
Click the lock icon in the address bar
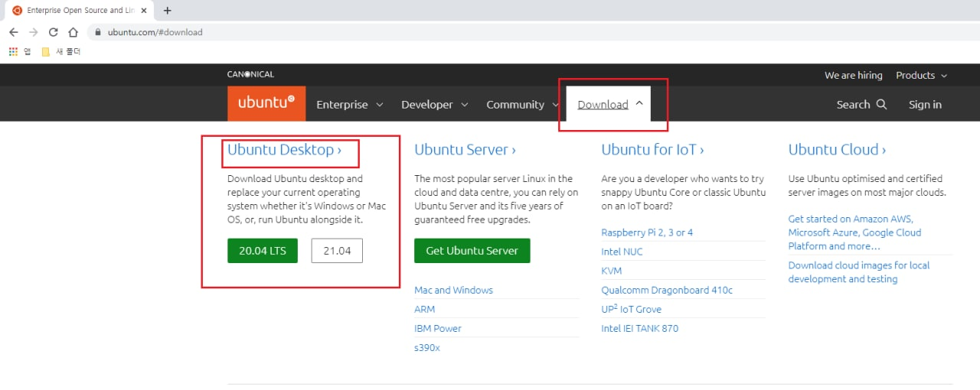pos(97,32)
